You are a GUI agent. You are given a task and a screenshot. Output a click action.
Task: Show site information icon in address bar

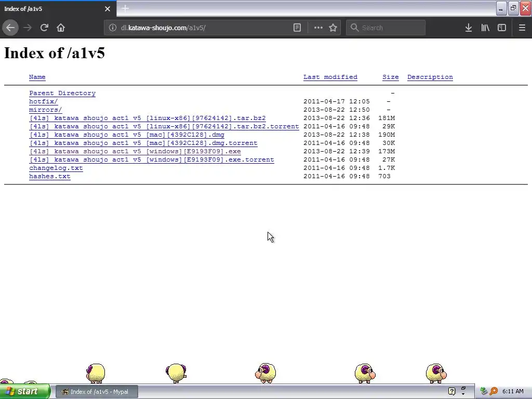(113, 28)
